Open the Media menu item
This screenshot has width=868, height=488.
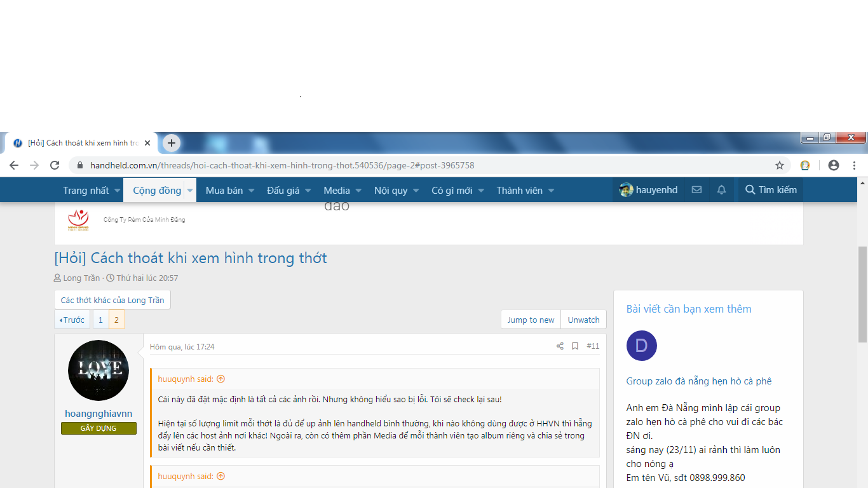[337, 191]
